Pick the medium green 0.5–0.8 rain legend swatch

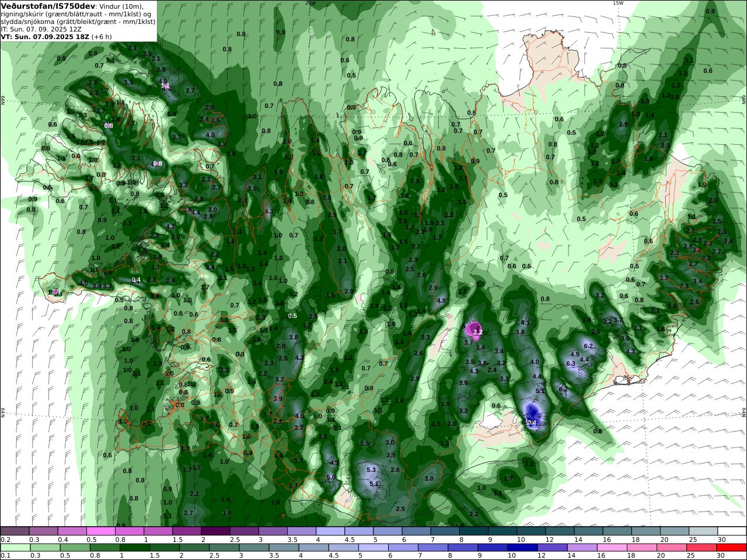coord(75,548)
